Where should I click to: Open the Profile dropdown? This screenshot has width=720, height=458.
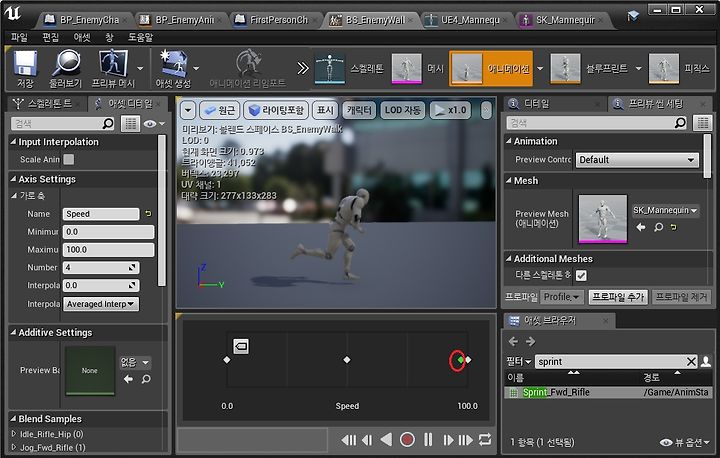(x=562, y=297)
